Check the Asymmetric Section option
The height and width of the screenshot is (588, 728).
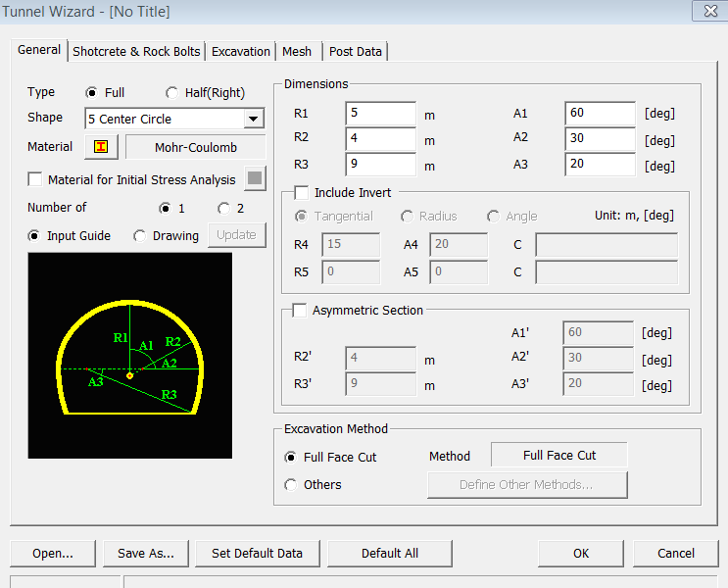[301, 311]
